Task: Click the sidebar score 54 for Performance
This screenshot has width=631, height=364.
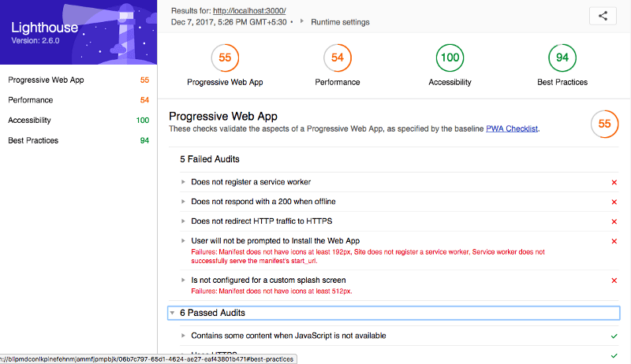Action: (144, 100)
